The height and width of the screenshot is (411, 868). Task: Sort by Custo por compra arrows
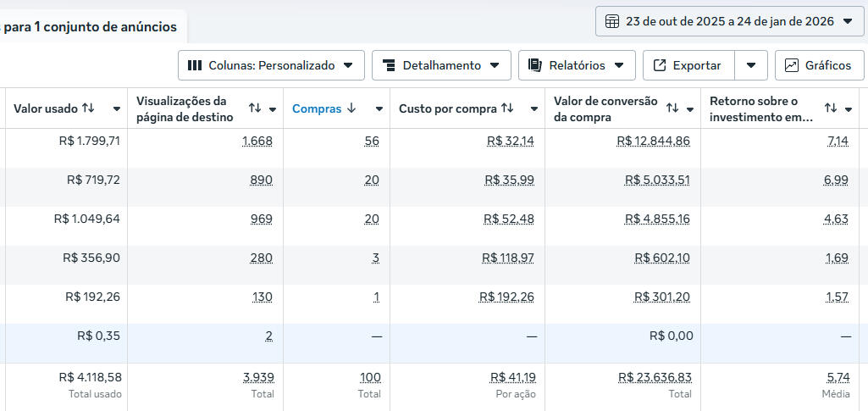pyautogui.click(x=507, y=108)
